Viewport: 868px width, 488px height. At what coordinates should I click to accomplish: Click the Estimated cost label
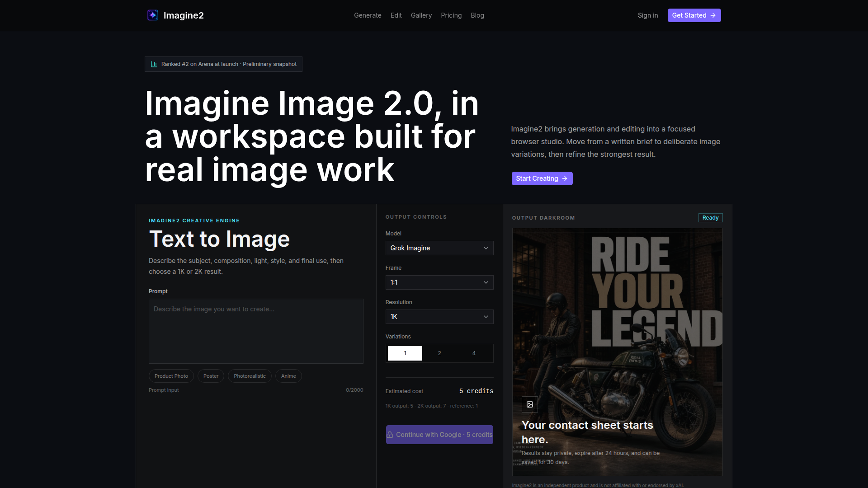pyautogui.click(x=404, y=391)
